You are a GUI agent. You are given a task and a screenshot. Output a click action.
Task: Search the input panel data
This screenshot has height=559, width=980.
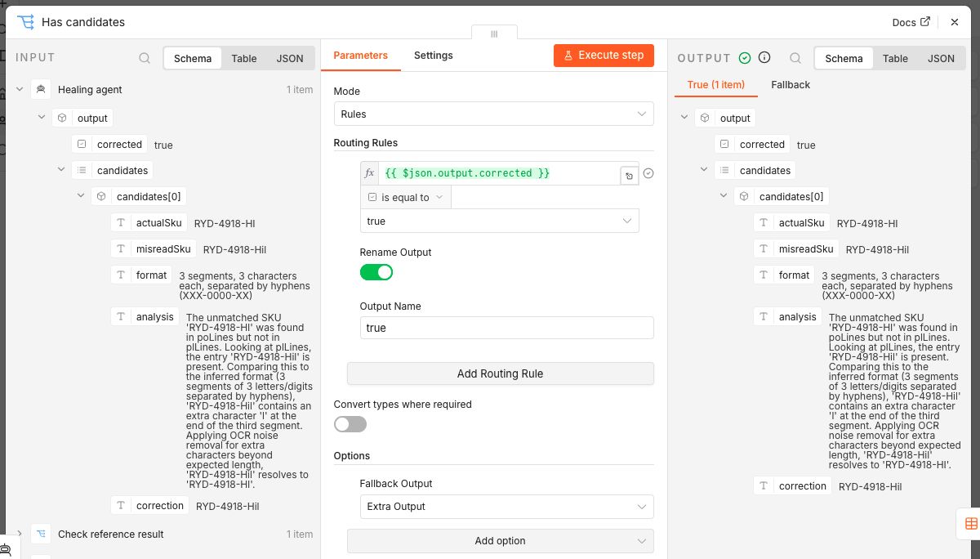coord(145,58)
